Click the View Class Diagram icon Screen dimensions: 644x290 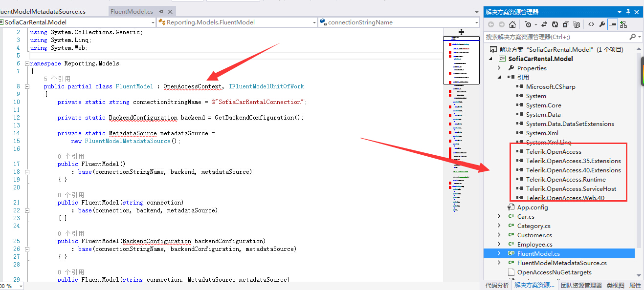(623, 24)
